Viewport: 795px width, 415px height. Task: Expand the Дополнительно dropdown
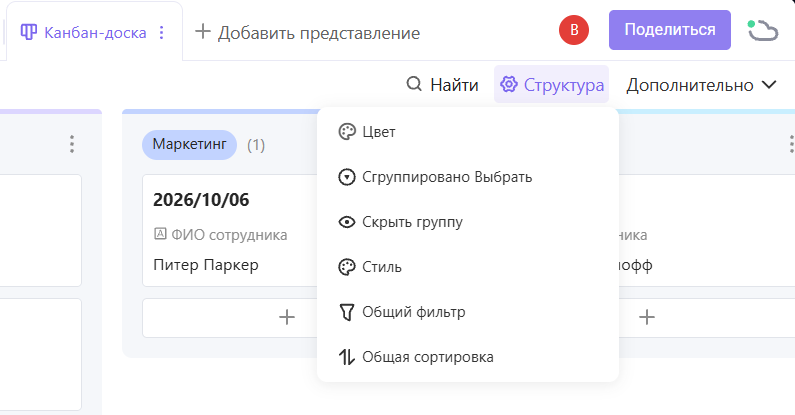(x=701, y=85)
